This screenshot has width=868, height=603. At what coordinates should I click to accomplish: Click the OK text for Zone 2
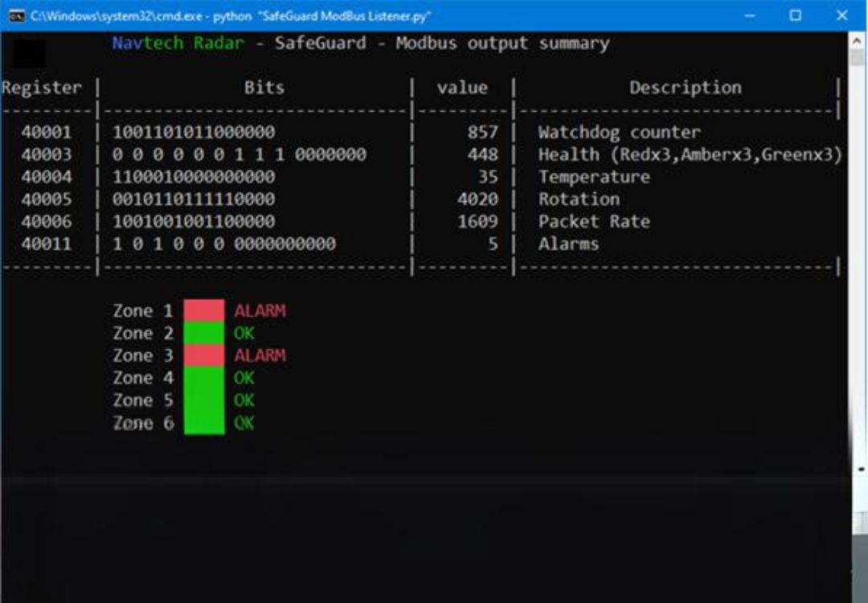(244, 334)
